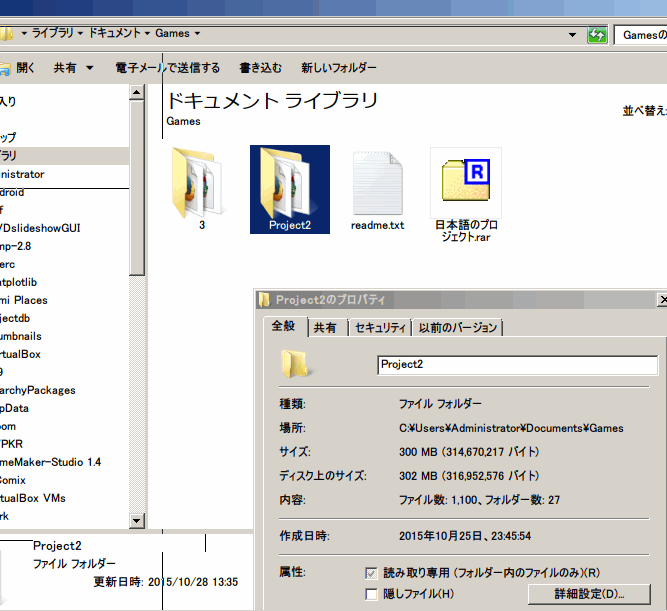The image size is (667, 611).
Task: Toggle the 読み取り専用 checkbox
Action: pyautogui.click(x=371, y=574)
